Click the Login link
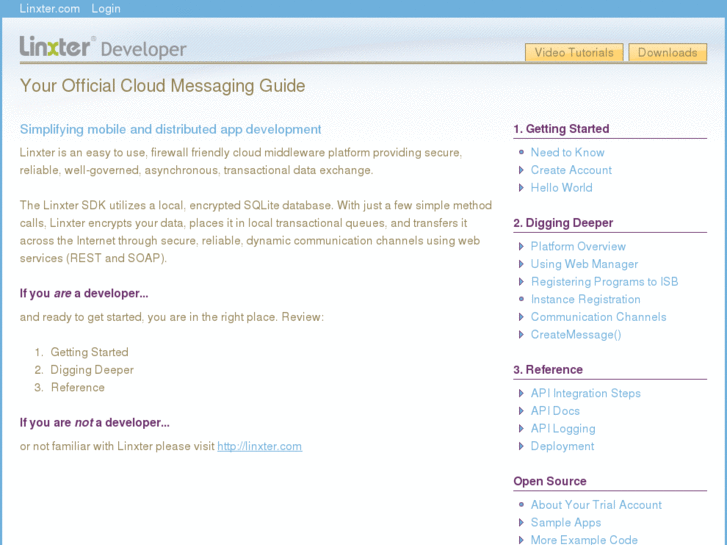727x545 pixels. click(x=106, y=9)
